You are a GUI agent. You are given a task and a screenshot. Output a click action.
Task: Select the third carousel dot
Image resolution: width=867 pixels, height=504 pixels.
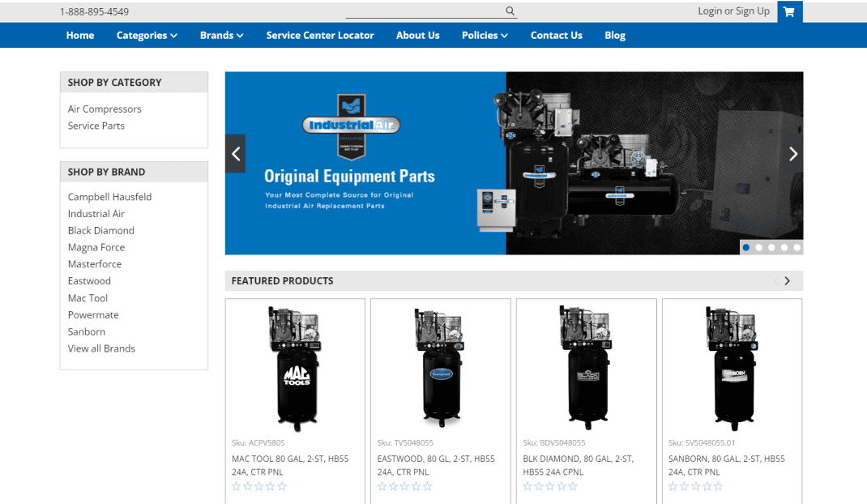(771, 247)
